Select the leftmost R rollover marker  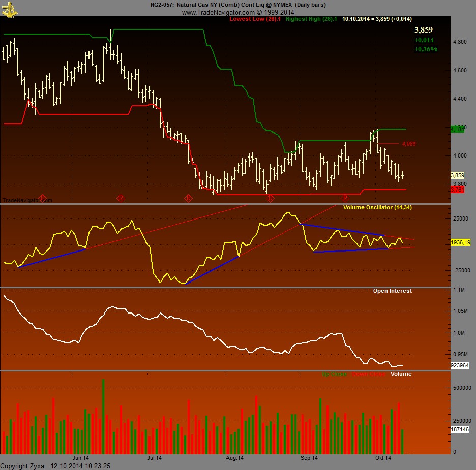(43, 198)
